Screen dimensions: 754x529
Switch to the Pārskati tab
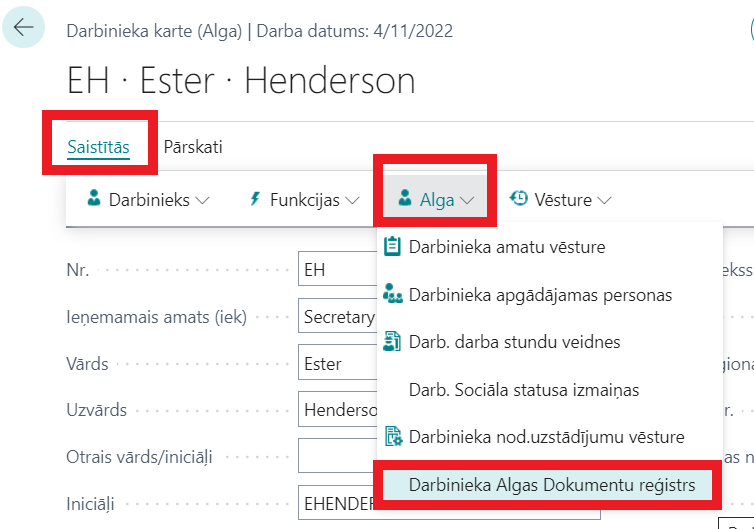[x=193, y=147]
